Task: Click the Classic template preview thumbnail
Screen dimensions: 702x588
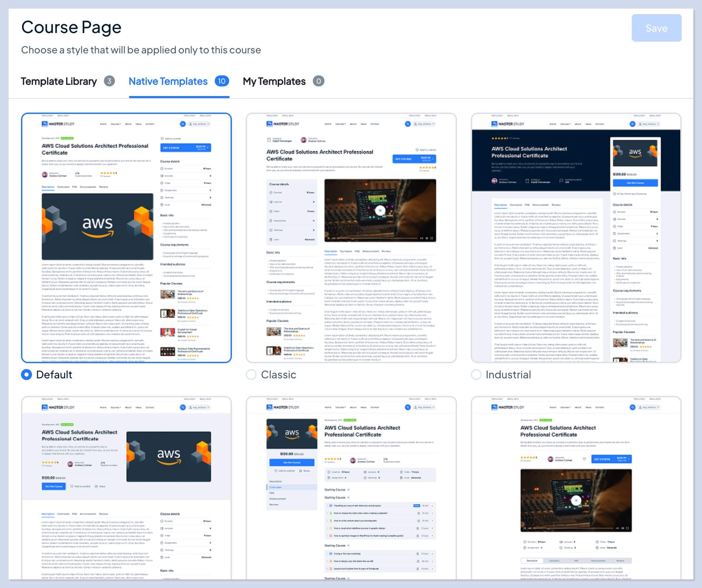Action: tap(351, 238)
